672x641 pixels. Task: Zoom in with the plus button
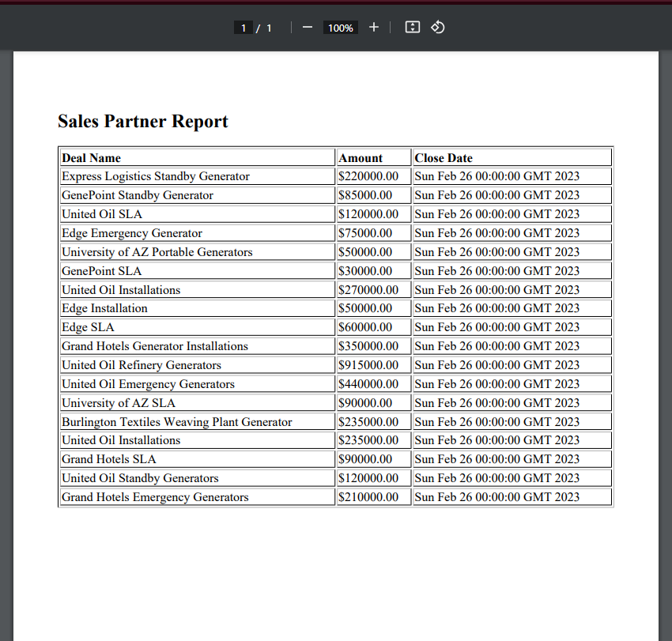[x=374, y=28]
